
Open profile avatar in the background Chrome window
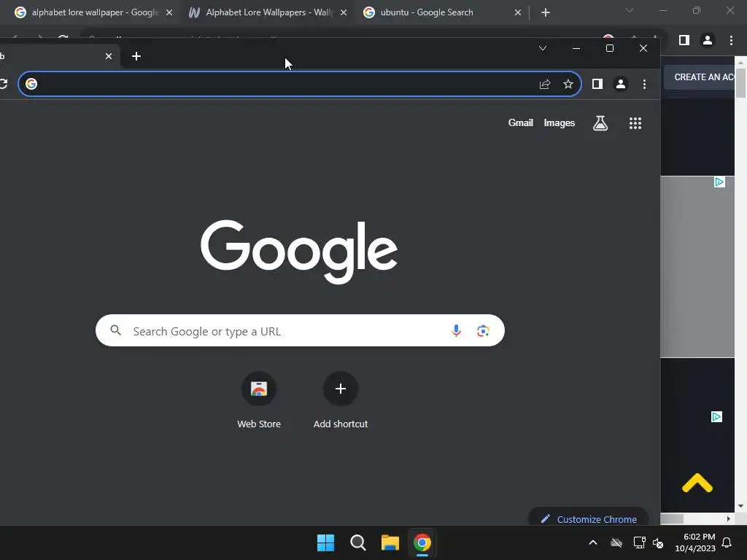(708, 41)
